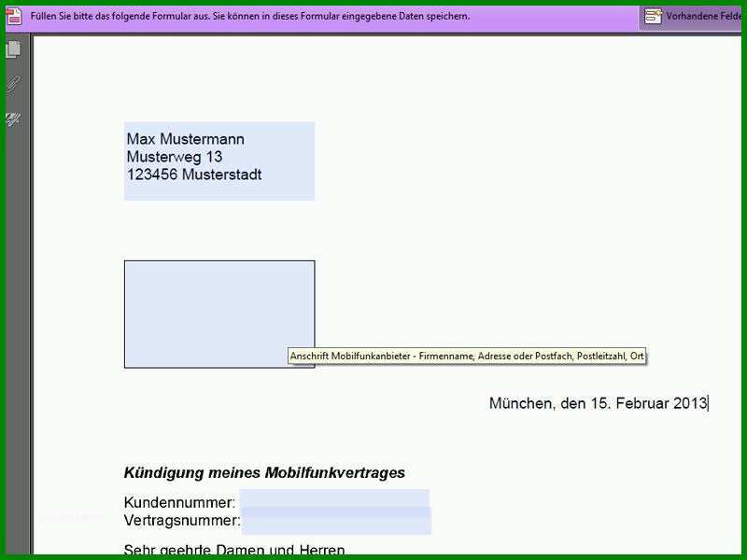Click the date field 'München, den 15. Februar 2013'
The width and height of the screenshot is (747, 560).
point(599,403)
